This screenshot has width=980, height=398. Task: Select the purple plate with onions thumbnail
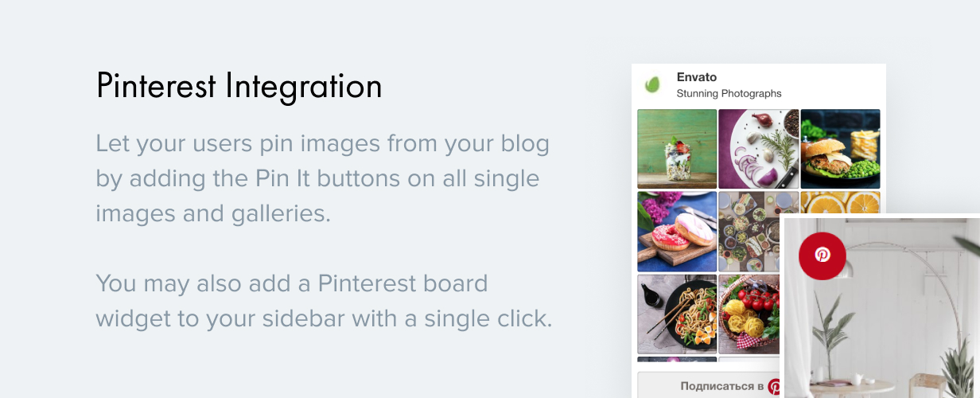pyautogui.click(x=758, y=149)
